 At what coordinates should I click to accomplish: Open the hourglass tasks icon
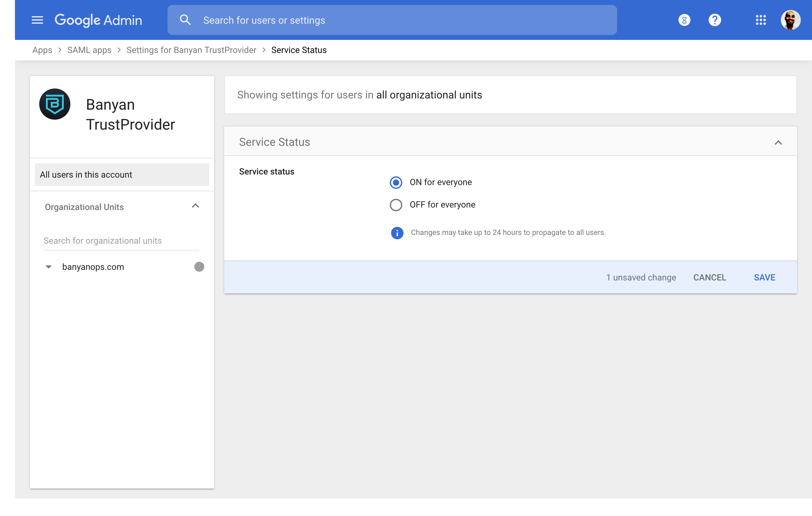(684, 20)
